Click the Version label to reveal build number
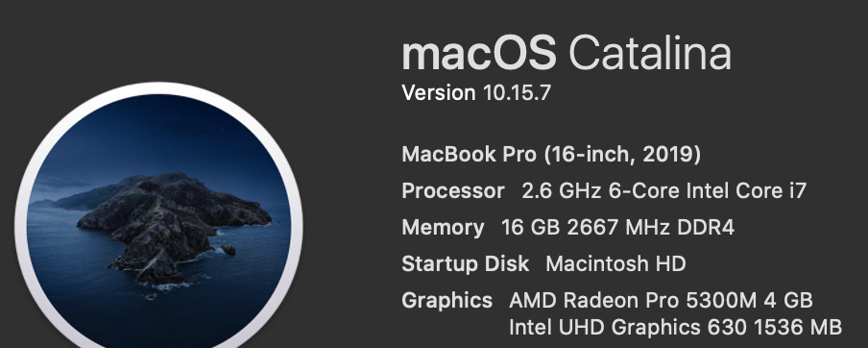 (439, 93)
